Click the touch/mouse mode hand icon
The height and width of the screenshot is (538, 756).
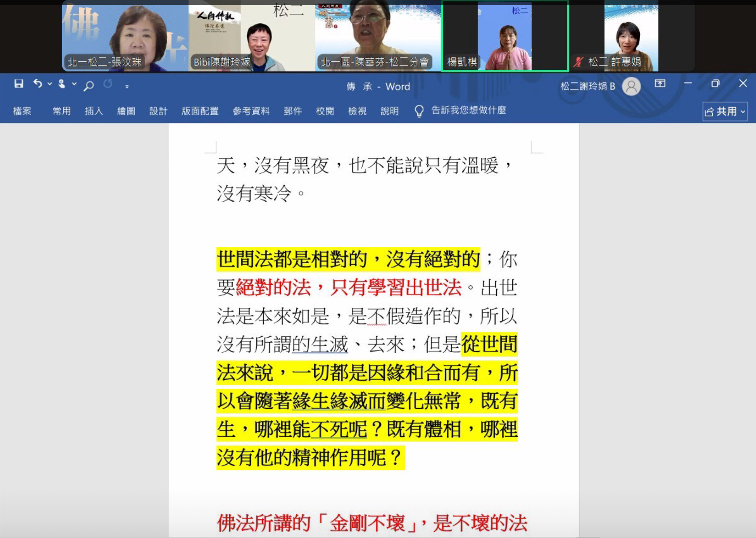(62, 84)
